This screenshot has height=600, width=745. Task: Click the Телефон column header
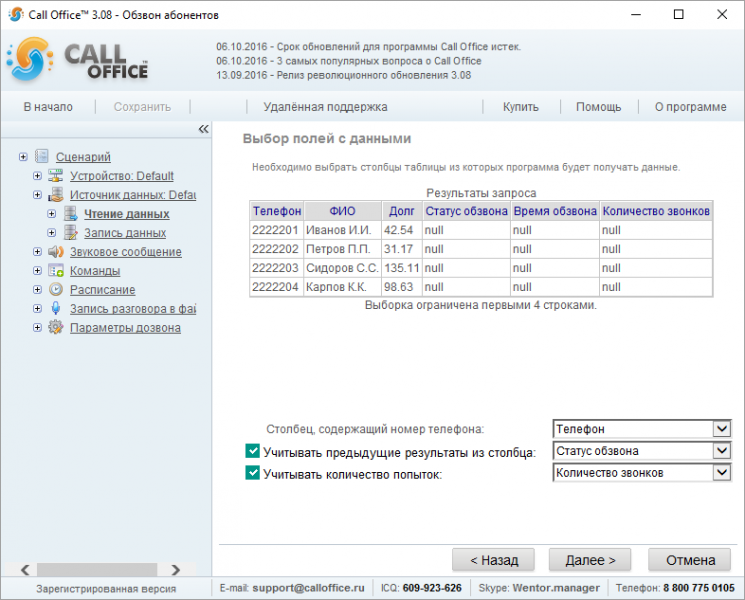click(x=277, y=211)
